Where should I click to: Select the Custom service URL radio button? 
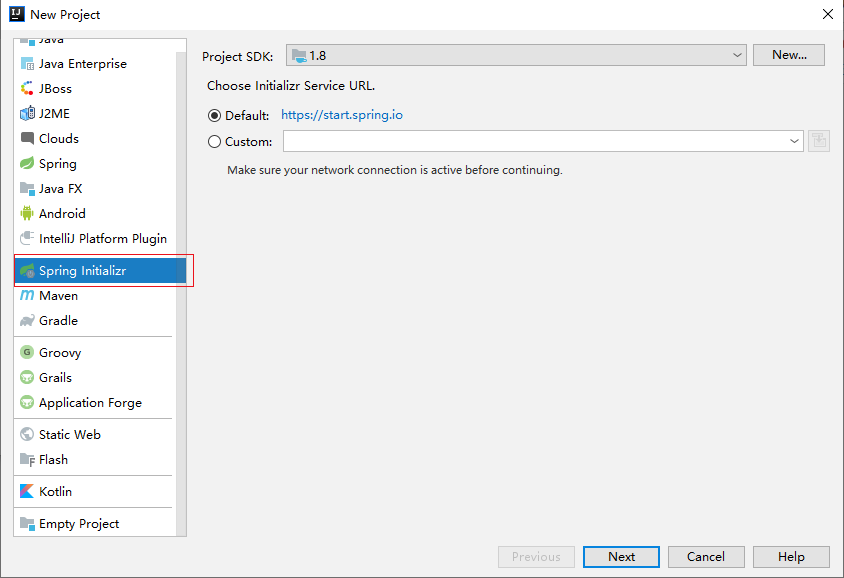tap(214, 141)
